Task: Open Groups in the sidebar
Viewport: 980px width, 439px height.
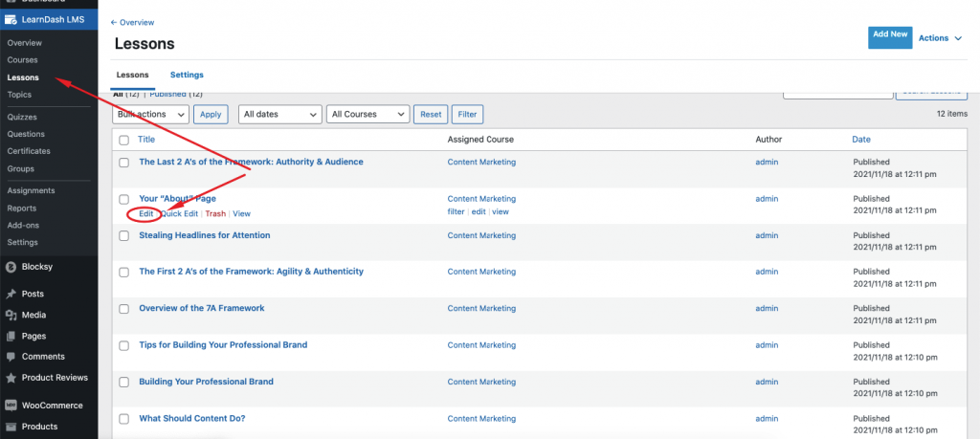Action: tap(21, 168)
